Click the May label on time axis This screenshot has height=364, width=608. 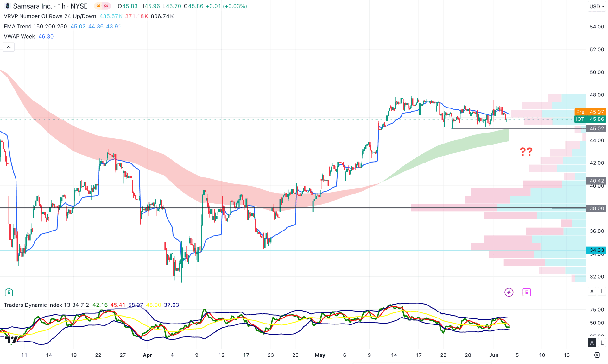pyautogui.click(x=320, y=355)
